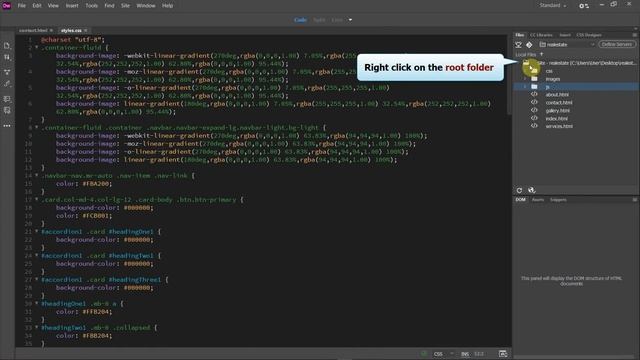The image size is (640, 360).
Task: Click the Connect to Remote Server icon
Action: tap(518, 44)
